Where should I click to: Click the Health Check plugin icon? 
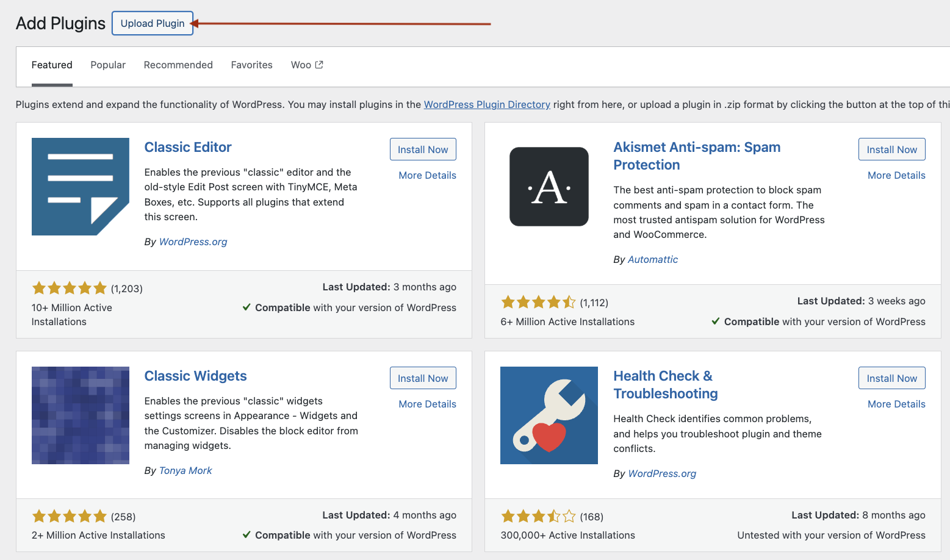(549, 415)
